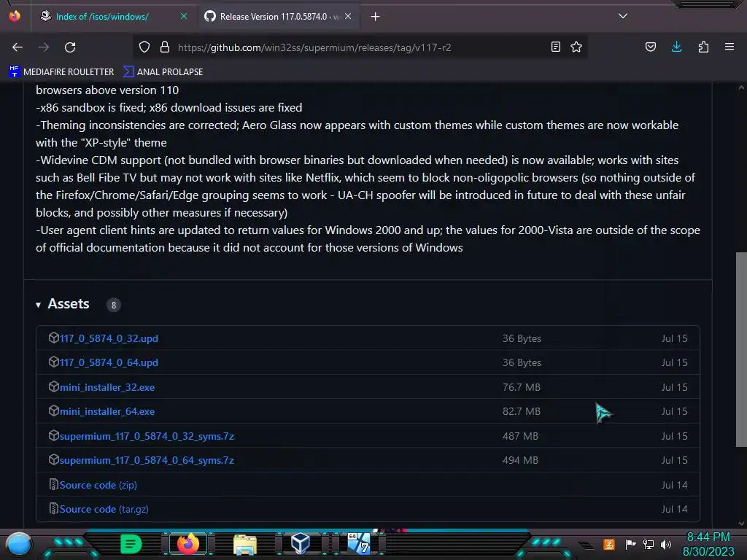This screenshot has width=747, height=560.
Task: Click the Assets count badge 8
Action: coord(113,306)
